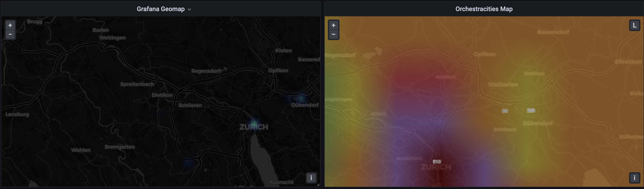Select the 210 data marker near Dübendorf
The image size is (644, 189).
coord(531,110)
